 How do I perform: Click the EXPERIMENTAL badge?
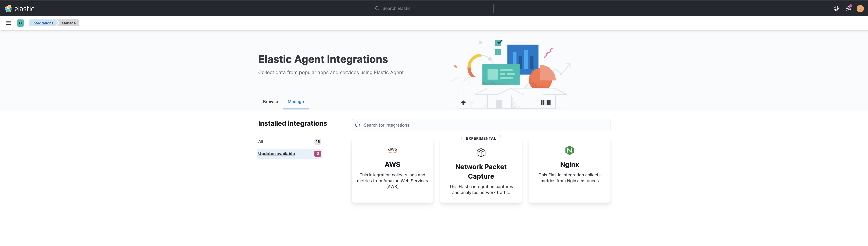point(481,138)
